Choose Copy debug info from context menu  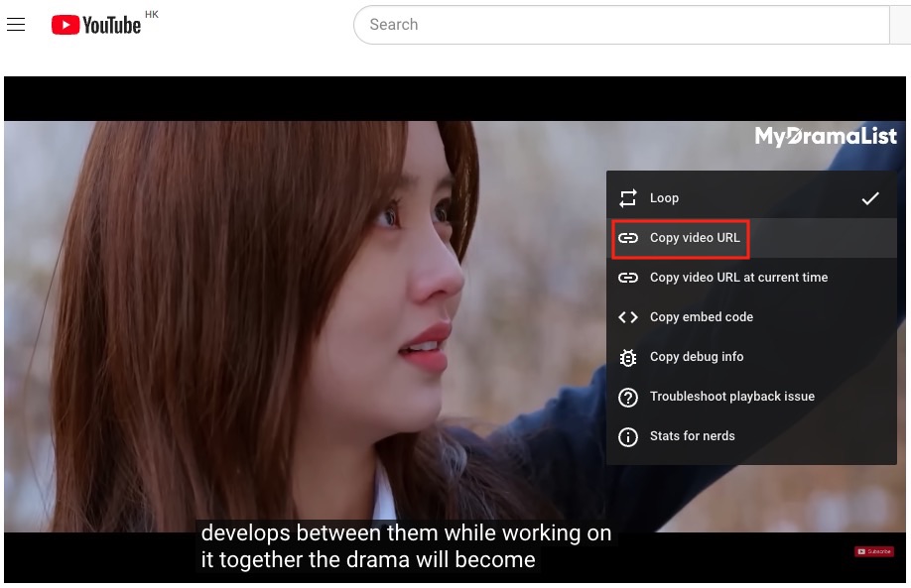click(x=696, y=357)
